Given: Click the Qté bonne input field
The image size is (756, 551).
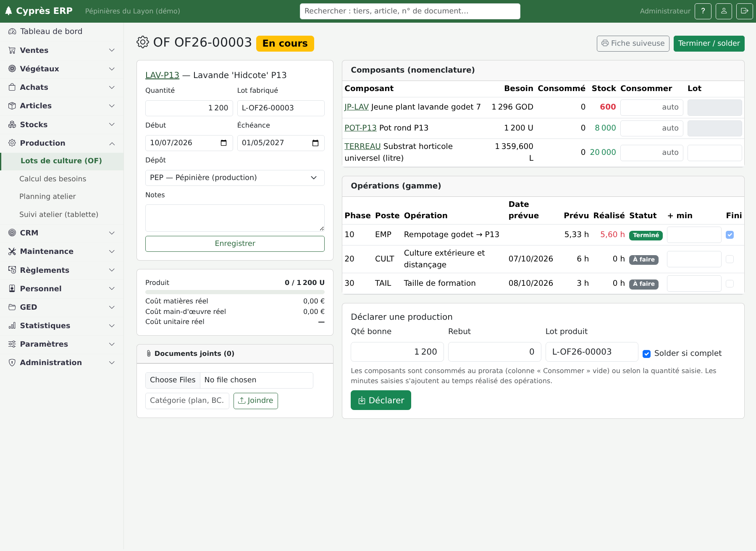Looking at the screenshot, I should pyautogui.click(x=397, y=352).
